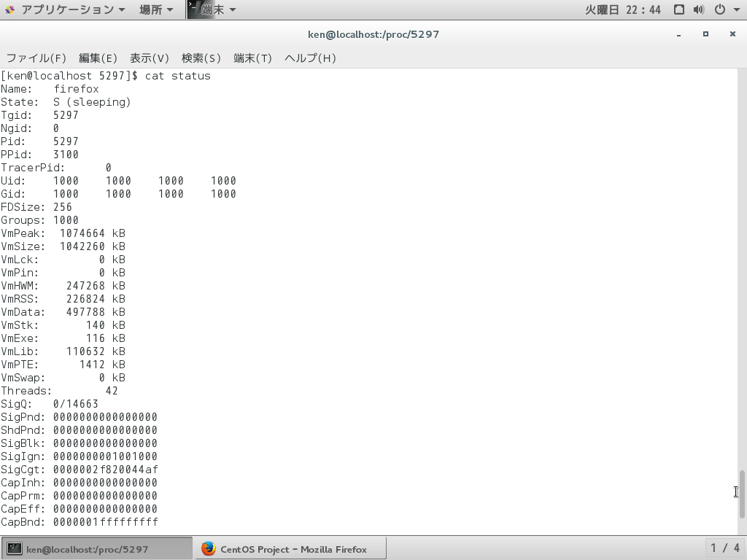The height and width of the screenshot is (560, 747).
Task: Click the VmLib value 110632 kB
Action: click(x=96, y=351)
